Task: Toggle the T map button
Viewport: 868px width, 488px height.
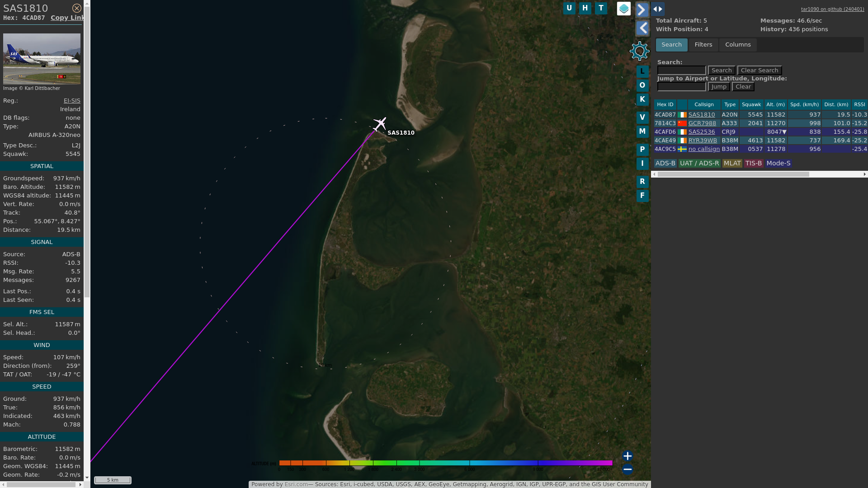Action: 601,8
